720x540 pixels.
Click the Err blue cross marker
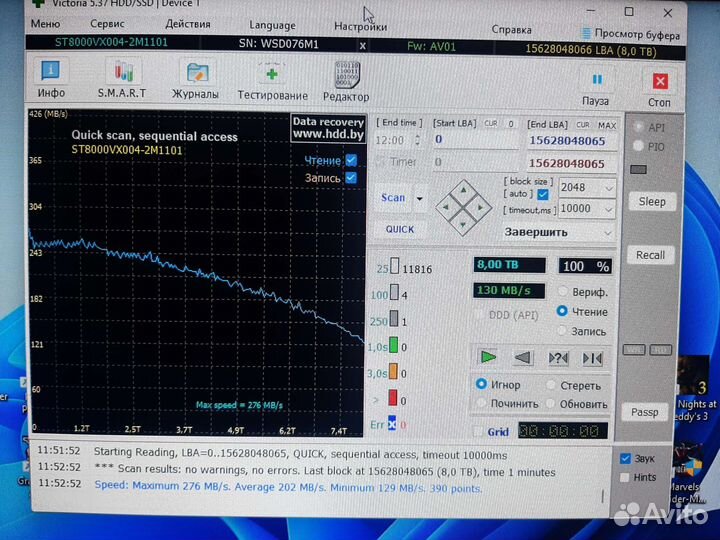392,424
